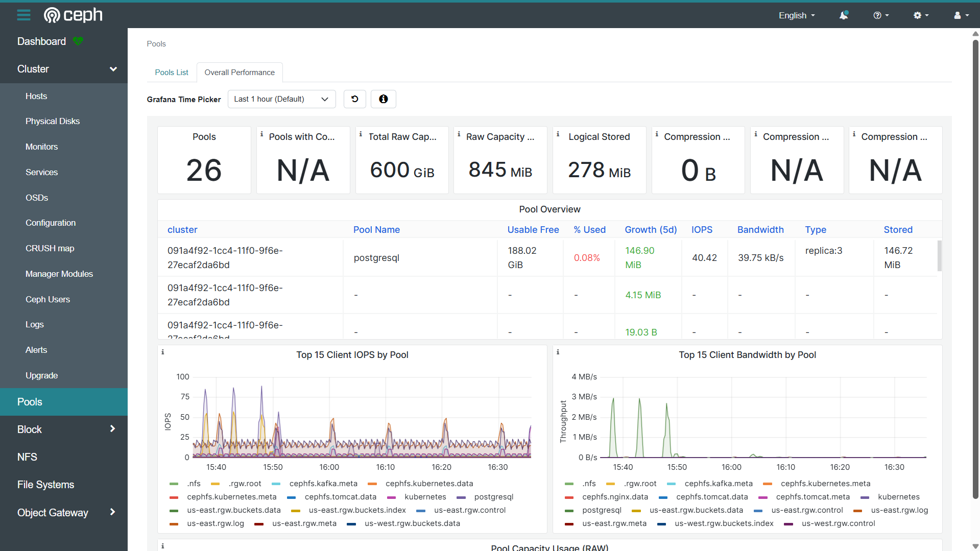Click the Grafana info icon button

coord(384,99)
